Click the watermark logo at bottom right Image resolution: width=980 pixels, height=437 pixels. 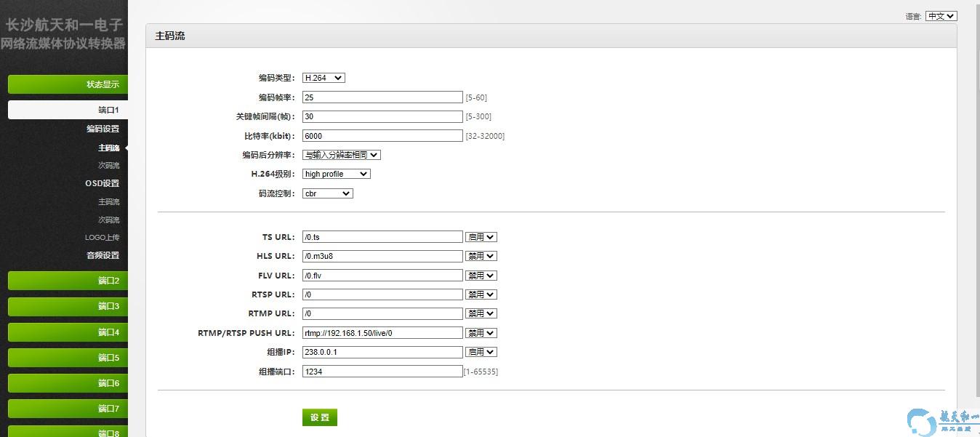(x=942, y=422)
